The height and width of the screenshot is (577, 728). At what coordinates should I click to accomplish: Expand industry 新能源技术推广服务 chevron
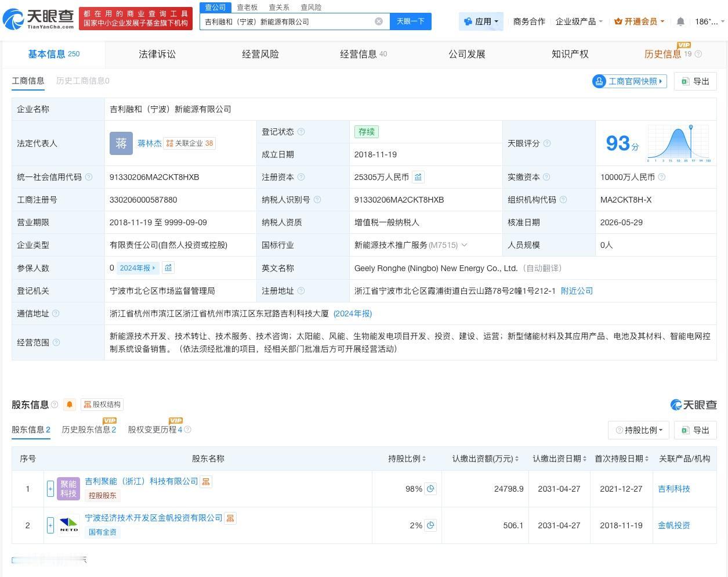point(464,245)
